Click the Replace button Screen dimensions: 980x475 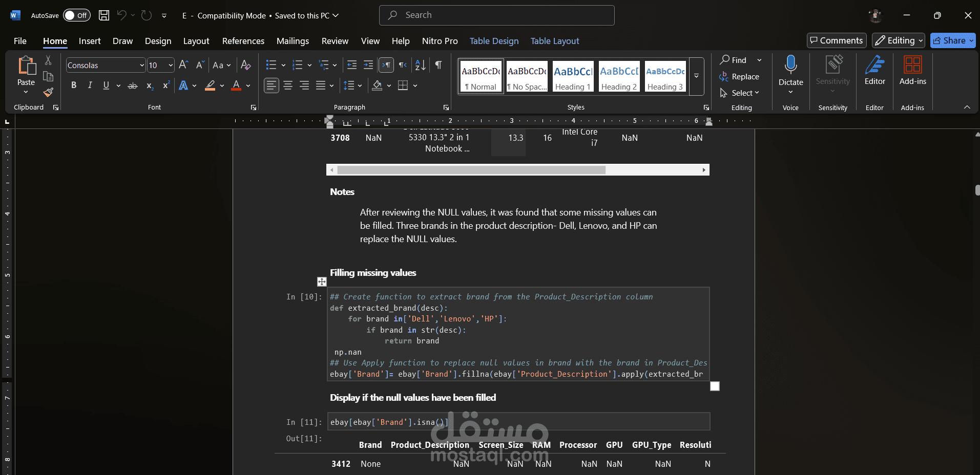point(739,76)
